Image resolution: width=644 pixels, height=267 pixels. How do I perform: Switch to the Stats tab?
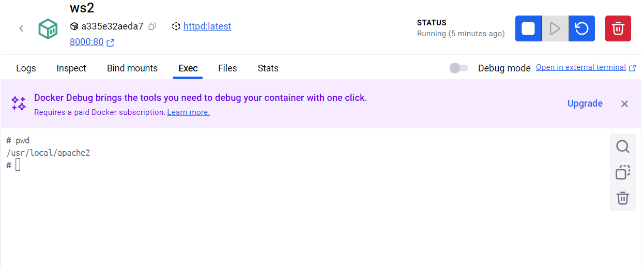(x=268, y=68)
